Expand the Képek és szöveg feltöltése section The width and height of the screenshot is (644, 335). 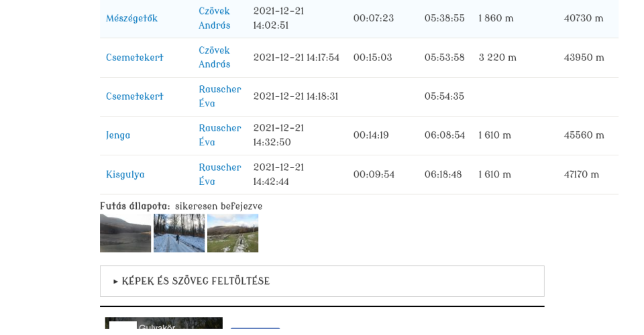click(x=322, y=281)
